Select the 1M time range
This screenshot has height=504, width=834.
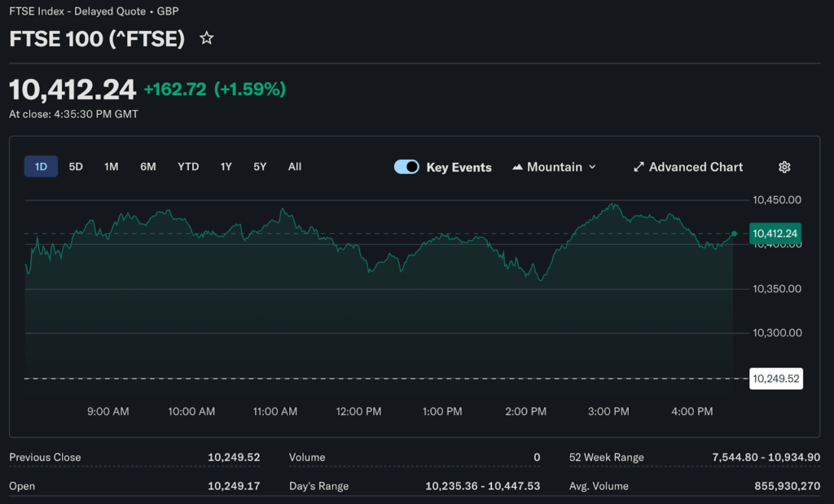pyautogui.click(x=112, y=167)
